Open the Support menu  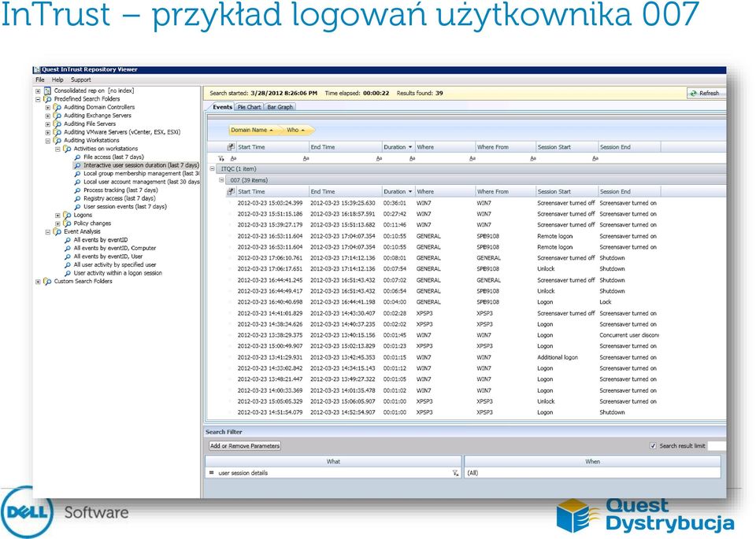pyautogui.click(x=80, y=80)
